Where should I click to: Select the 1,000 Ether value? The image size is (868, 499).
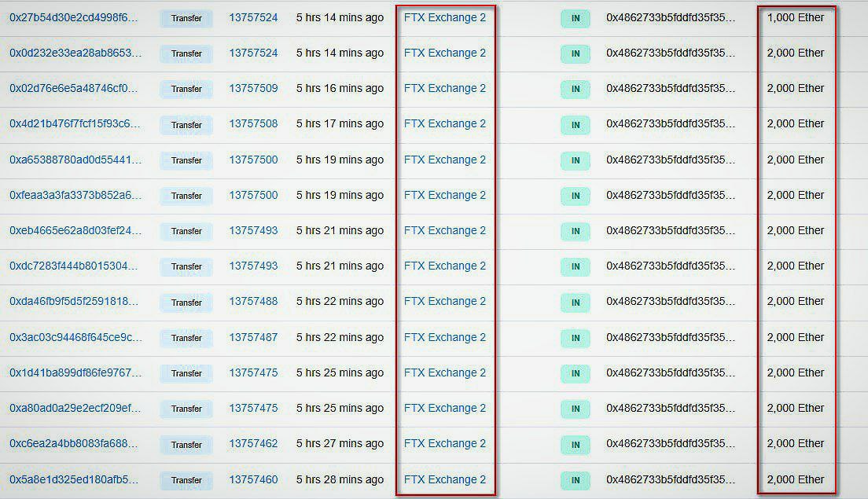796,18
